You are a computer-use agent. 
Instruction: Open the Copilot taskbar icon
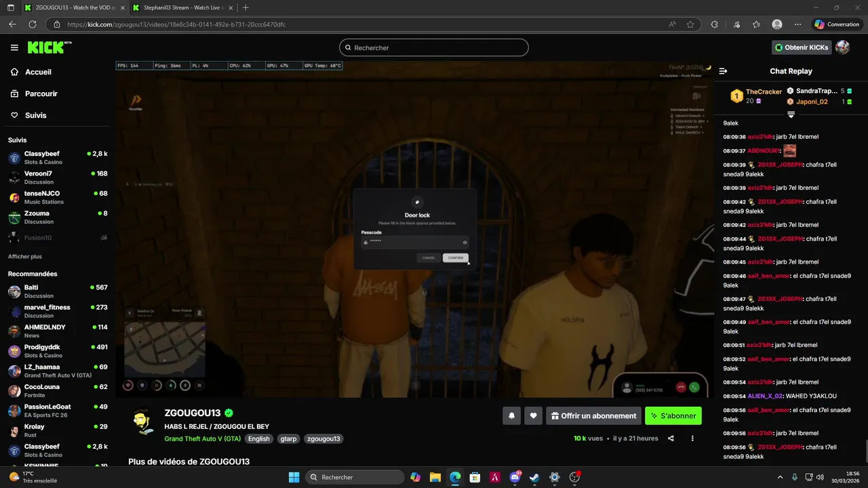coord(415,477)
